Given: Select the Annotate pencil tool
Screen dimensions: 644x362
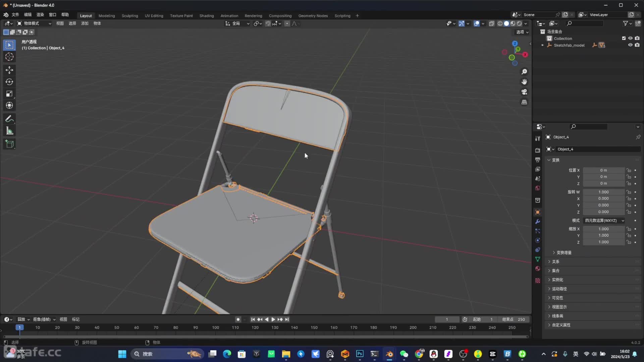Looking at the screenshot, I should pos(9,119).
